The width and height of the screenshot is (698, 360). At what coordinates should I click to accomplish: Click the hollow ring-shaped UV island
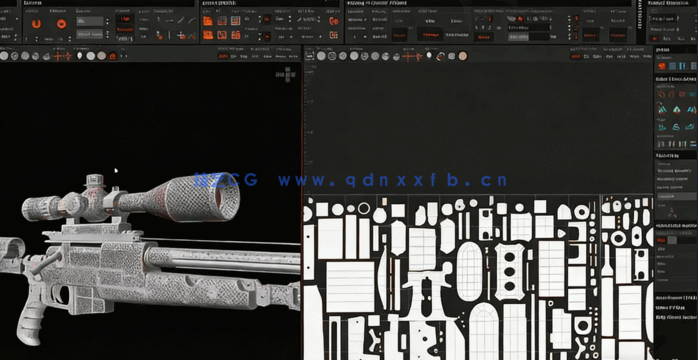(364, 208)
